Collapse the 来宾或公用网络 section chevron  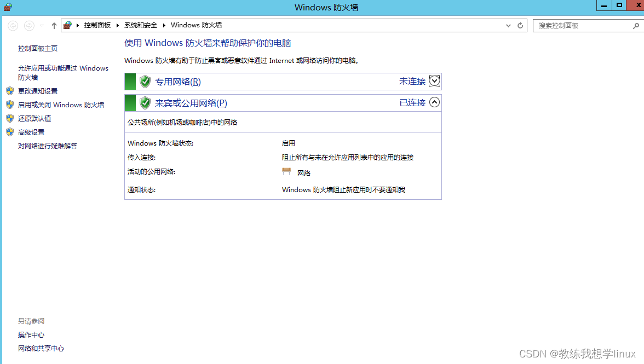click(x=434, y=102)
